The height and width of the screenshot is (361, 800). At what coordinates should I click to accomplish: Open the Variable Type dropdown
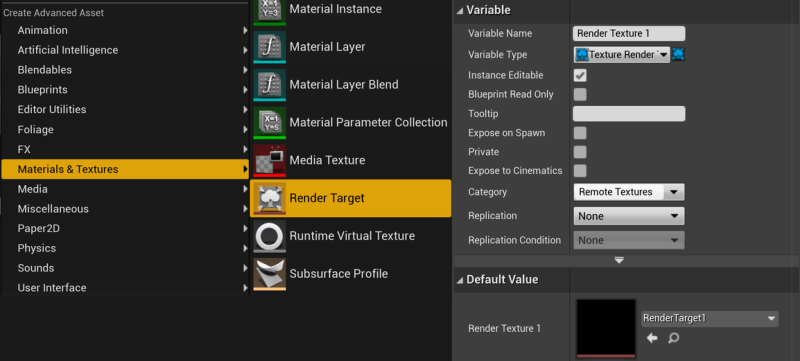[621, 55]
